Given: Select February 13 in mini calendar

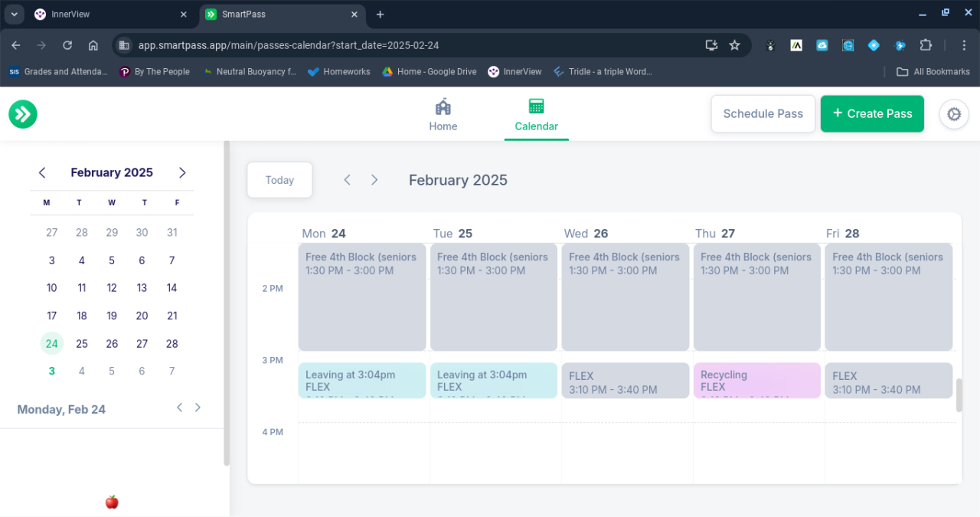Looking at the screenshot, I should pyautogui.click(x=142, y=288).
